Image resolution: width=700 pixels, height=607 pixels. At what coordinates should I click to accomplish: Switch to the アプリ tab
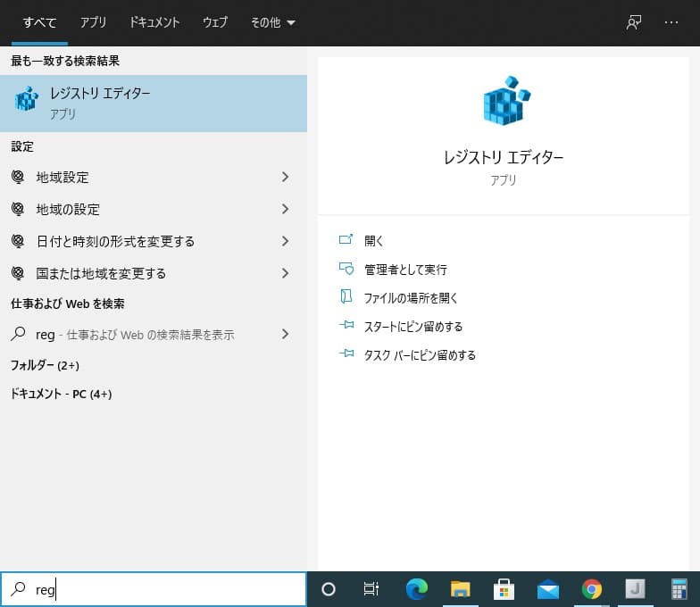tap(93, 22)
